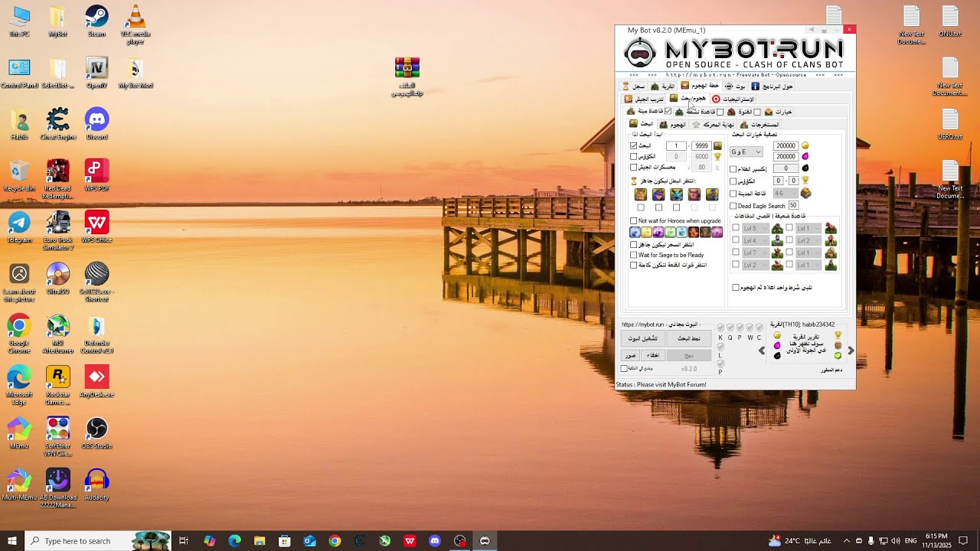The image size is (980, 551).
Task: Select the Recycle Bin icon
Action: click(19, 176)
